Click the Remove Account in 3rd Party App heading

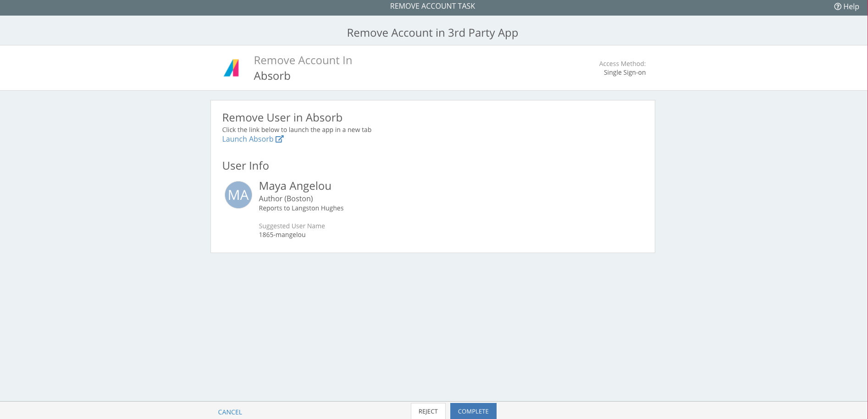(432, 33)
